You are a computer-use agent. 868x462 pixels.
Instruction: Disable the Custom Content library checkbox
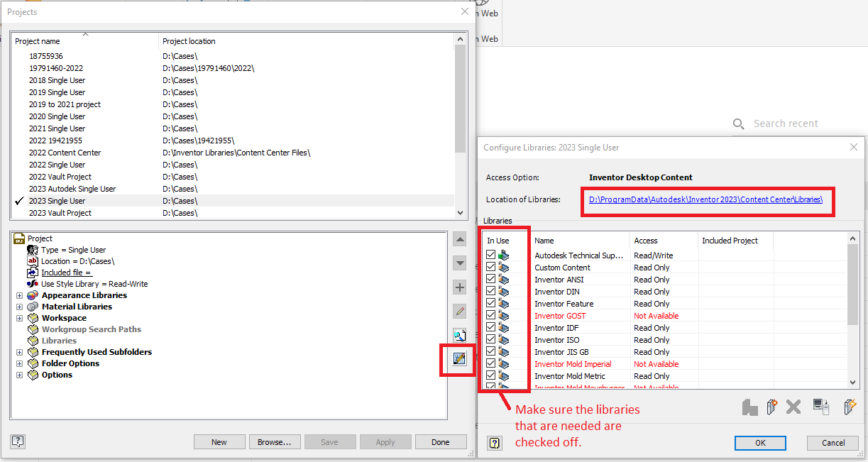tap(491, 267)
